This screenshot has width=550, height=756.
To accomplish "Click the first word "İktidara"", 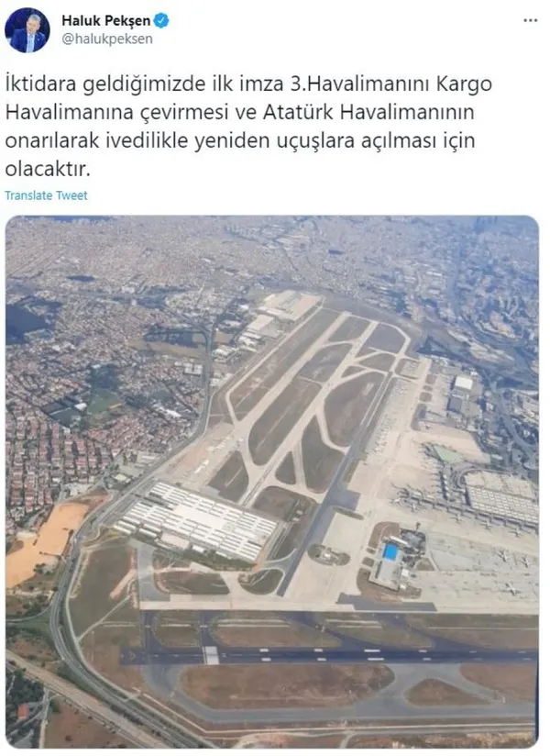I will tap(41, 83).
